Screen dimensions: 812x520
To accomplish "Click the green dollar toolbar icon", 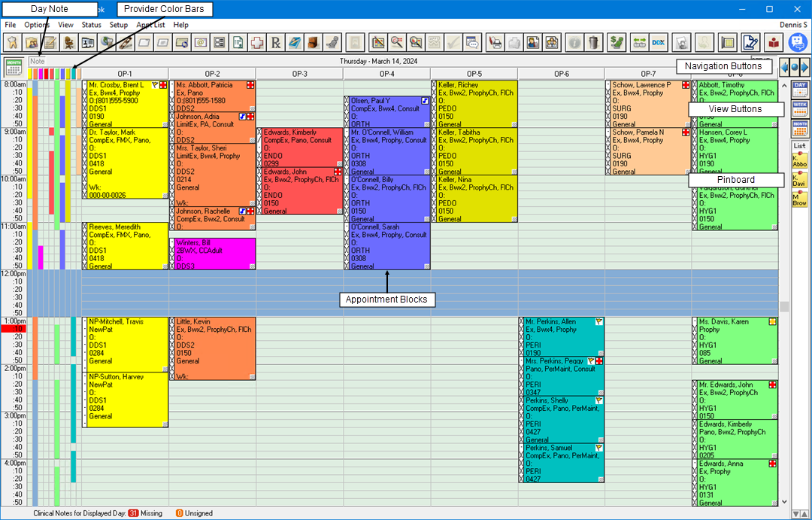I will point(617,42).
